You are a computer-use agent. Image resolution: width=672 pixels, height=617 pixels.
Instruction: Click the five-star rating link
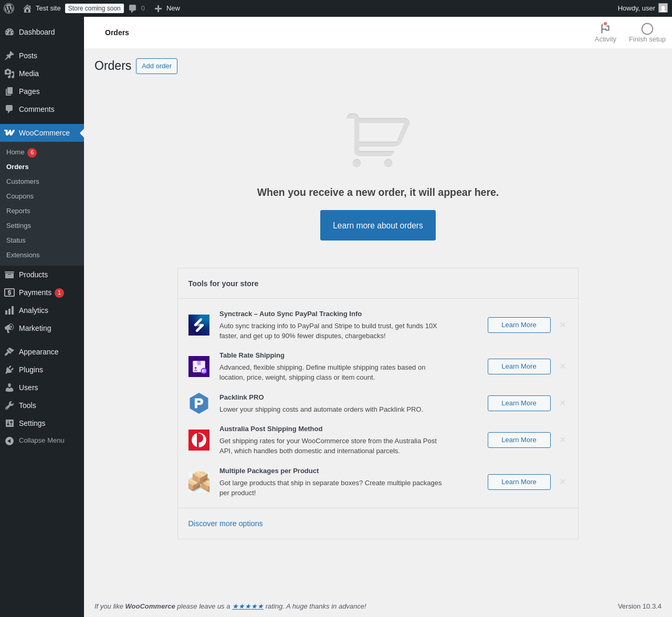tap(248, 606)
